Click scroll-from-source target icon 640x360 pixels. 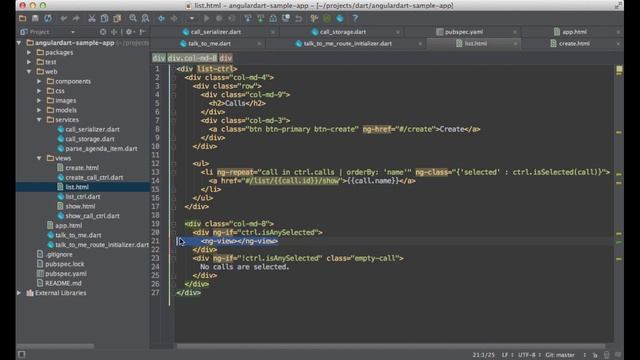coord(103,32)
